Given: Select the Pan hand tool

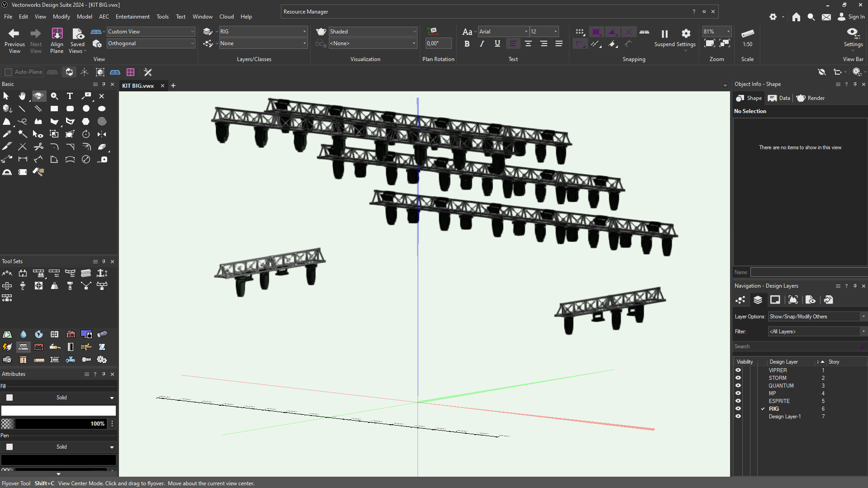Looking at the screenshot, I should pos(22,96).
